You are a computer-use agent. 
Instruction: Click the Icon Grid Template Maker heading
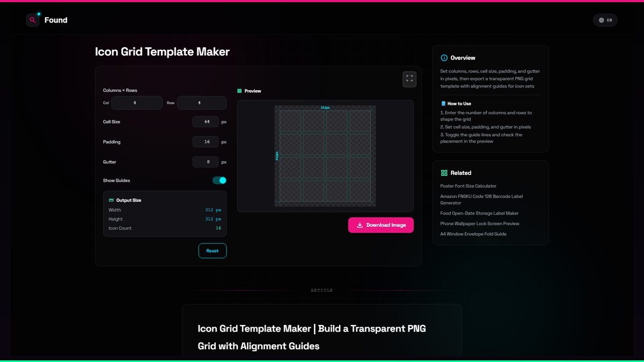pyautogui.click(x=162, y=52)
